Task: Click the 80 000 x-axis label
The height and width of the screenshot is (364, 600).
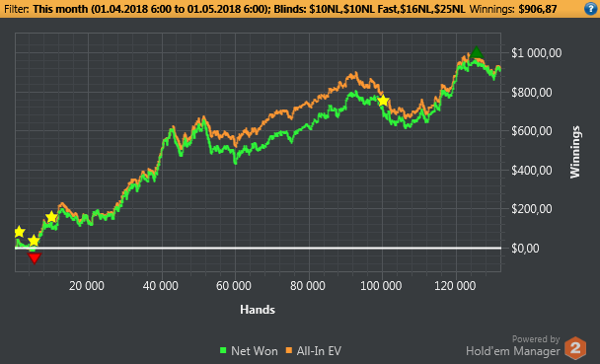Action: [308, 286]
